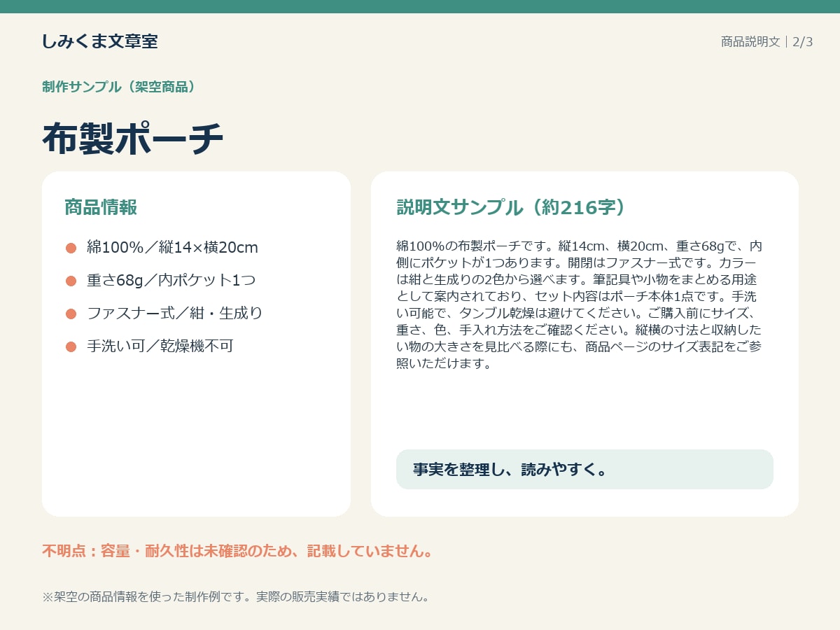
Task: Click the 説明文サンプル（約216字） heading
Action: click(510, 207)
